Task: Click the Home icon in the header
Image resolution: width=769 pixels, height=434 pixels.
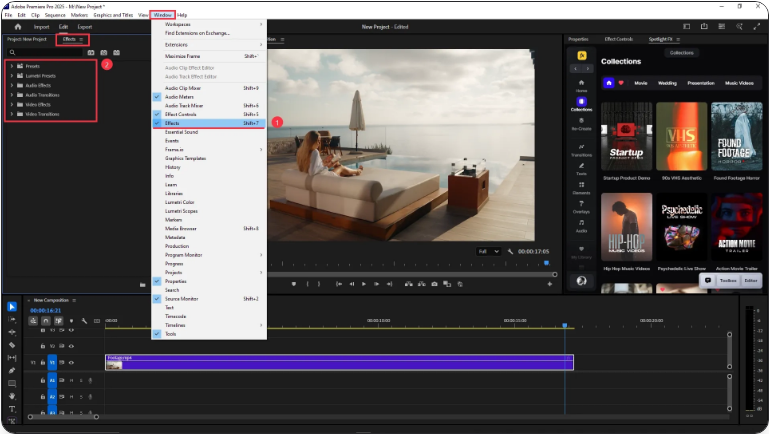Action: tap(17, 26)
